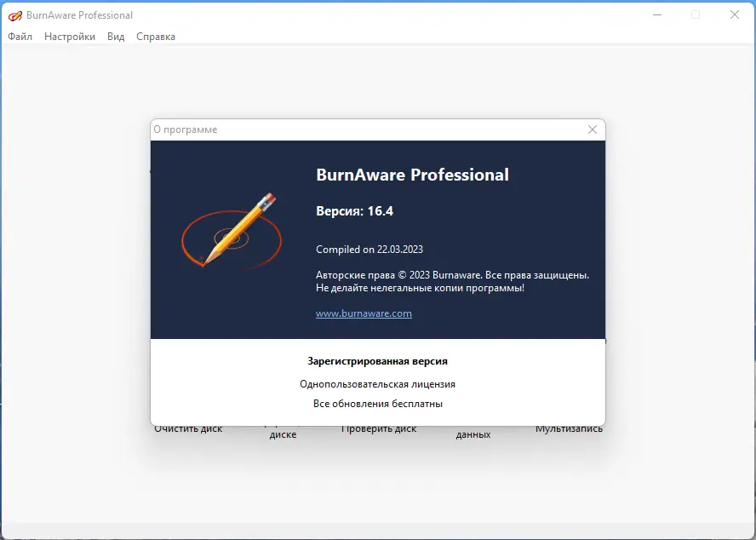
Task: Click the О программе dialog title
Action: click(186, 129)
